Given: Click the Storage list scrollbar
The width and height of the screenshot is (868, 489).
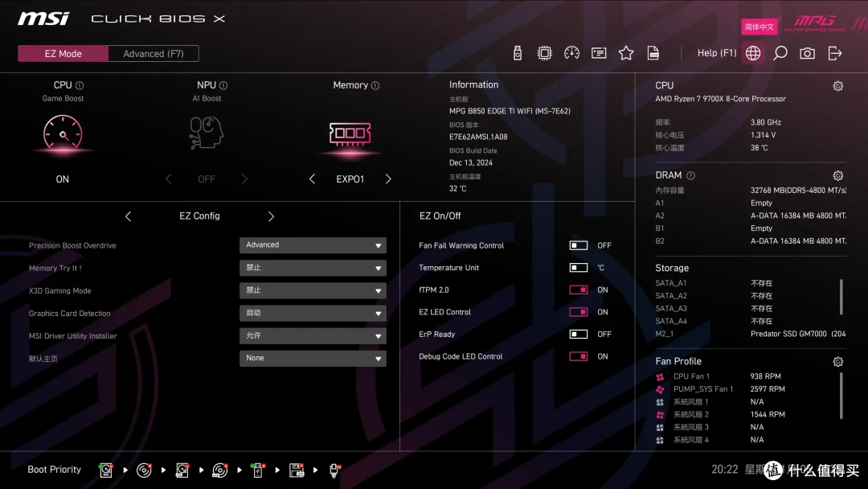Looking at the screenshot, I should coord(841,297).
